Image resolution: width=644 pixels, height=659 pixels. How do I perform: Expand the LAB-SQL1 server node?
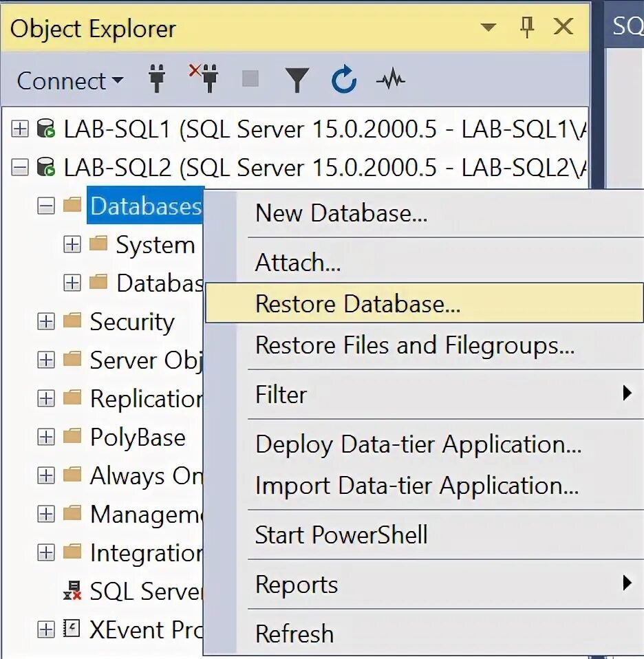(20, 129)
